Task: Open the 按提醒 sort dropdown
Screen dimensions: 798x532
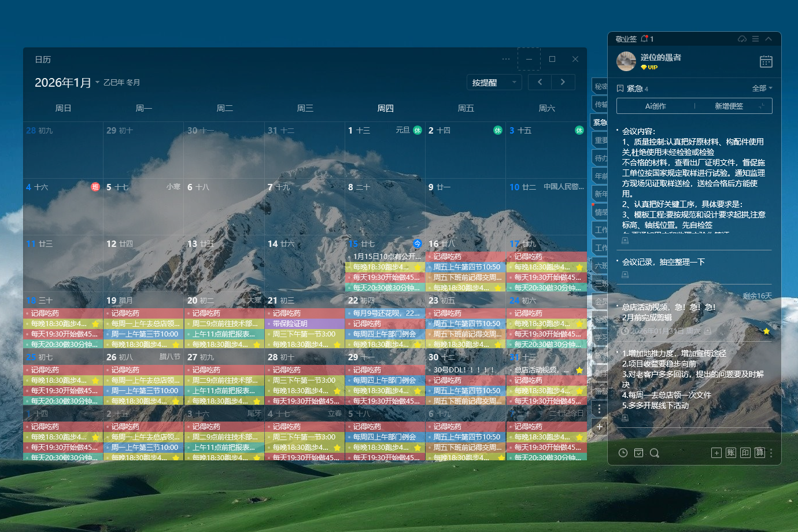Action: (494, 82)
